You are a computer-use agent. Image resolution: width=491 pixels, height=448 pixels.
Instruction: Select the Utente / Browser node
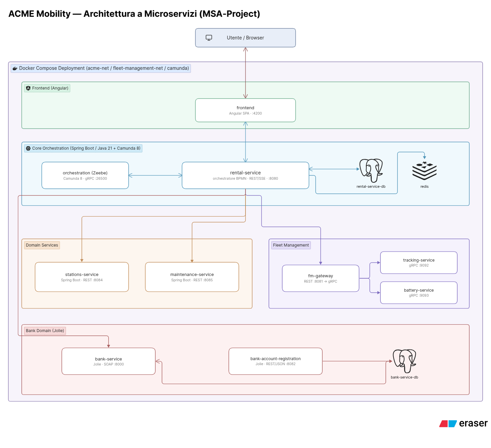(246, 38)
